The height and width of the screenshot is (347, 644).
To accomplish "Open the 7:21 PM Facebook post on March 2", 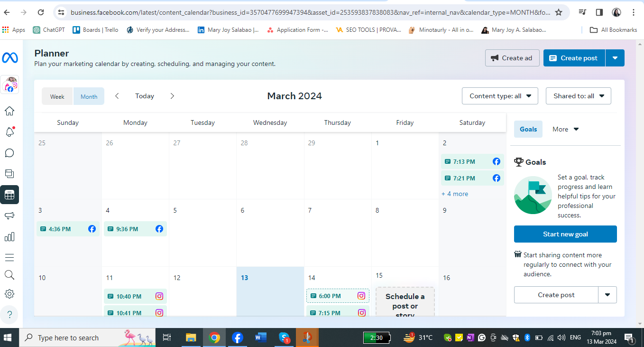I will pyautogui.click(x=472, y=178).
